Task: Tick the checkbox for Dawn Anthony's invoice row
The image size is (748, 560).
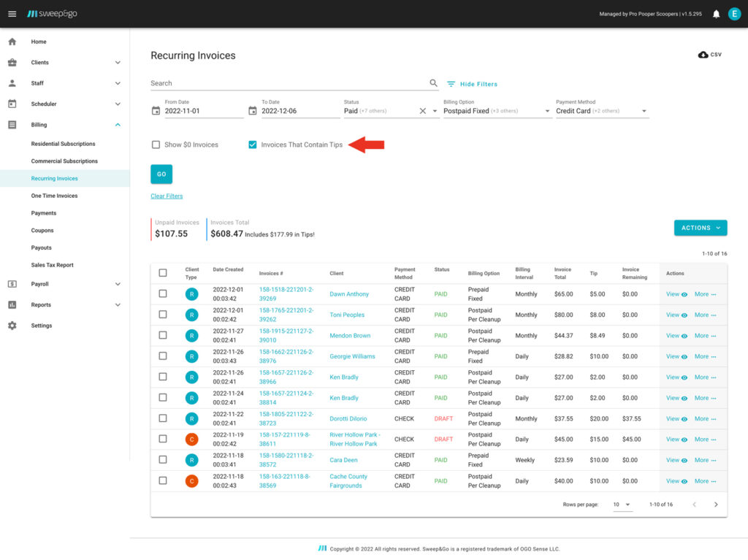Action: [x=163, y=294]
